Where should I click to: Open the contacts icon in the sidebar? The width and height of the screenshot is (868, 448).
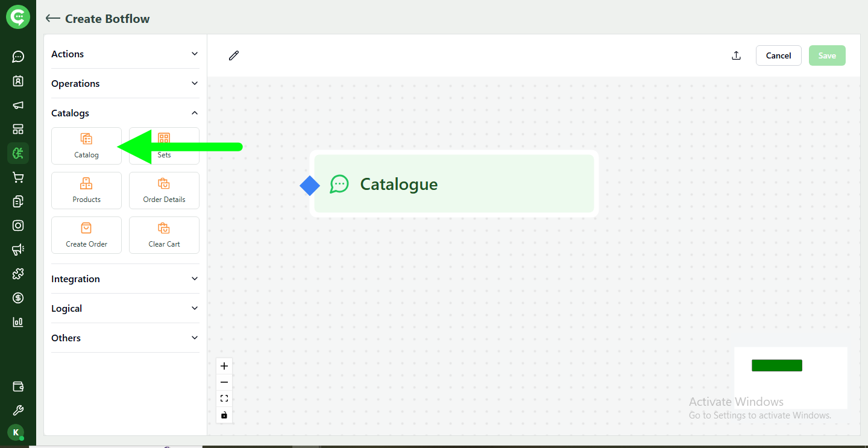[x=18, y=81]
